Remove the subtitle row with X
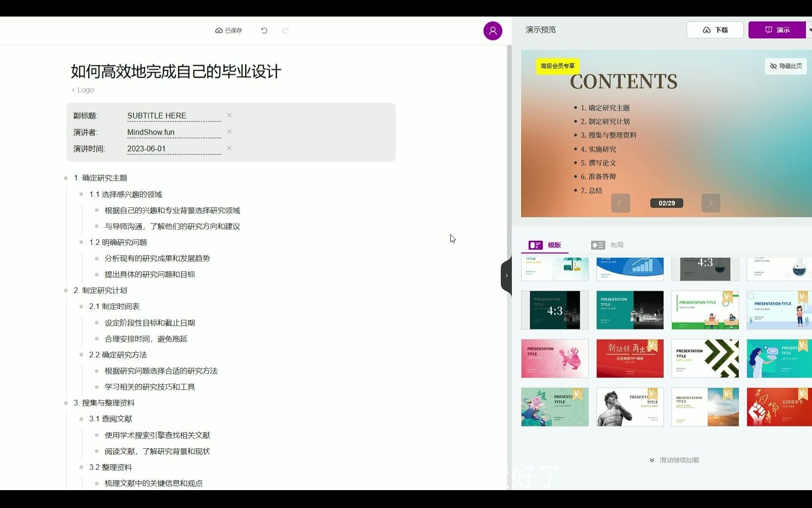The width and height of the screenshot is (812, 508). (229, 115)
